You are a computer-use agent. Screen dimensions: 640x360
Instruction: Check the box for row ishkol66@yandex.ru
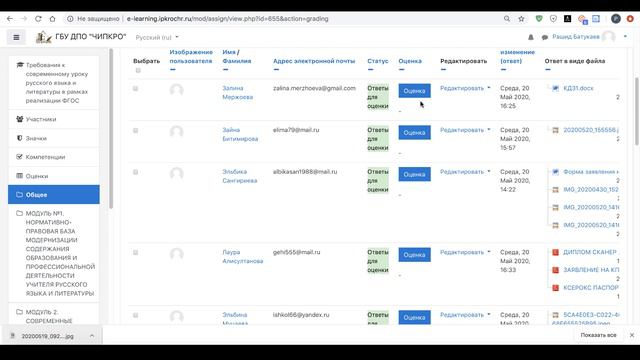[x=136, y=316]
